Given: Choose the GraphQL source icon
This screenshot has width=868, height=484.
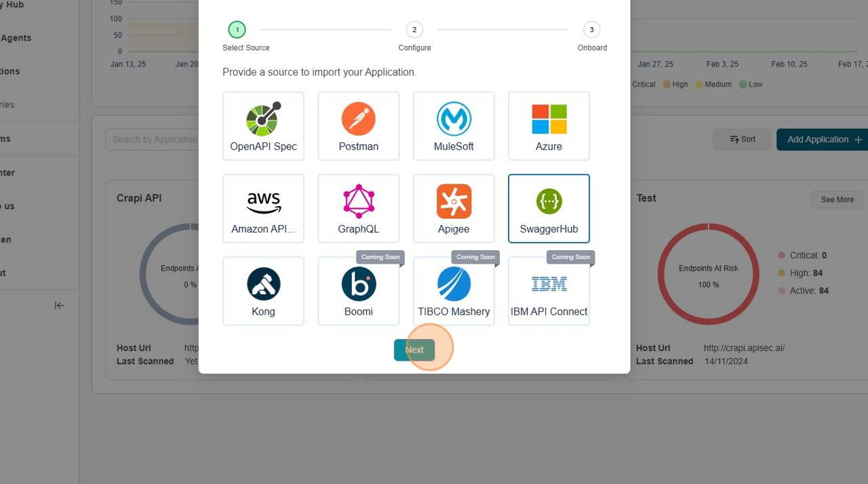Looking at the screenshot, I should (358, 203).
